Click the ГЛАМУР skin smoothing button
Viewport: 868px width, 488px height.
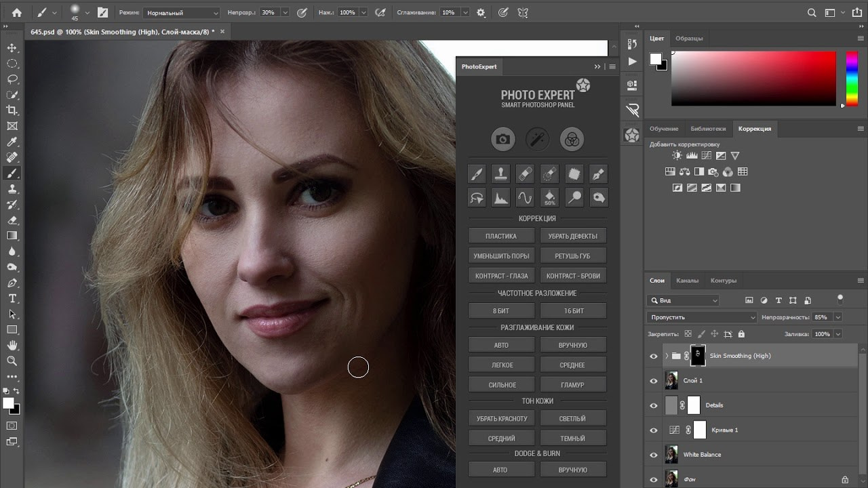coord(573,385)
